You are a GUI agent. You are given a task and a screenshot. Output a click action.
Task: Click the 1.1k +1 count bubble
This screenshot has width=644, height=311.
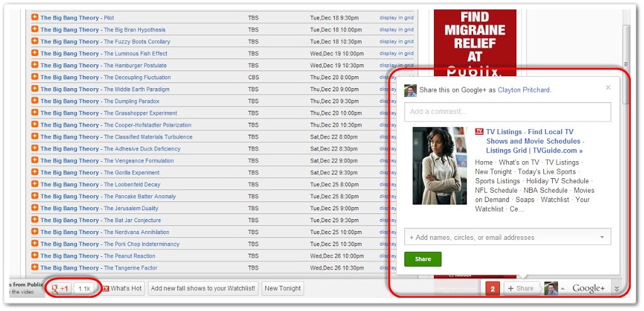[x=84, y=289]
